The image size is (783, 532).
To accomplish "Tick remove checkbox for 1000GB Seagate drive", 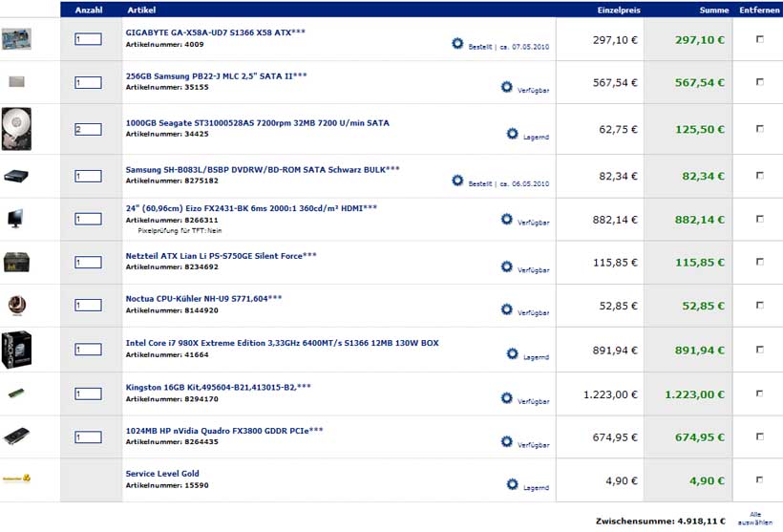I will (760, 129).
